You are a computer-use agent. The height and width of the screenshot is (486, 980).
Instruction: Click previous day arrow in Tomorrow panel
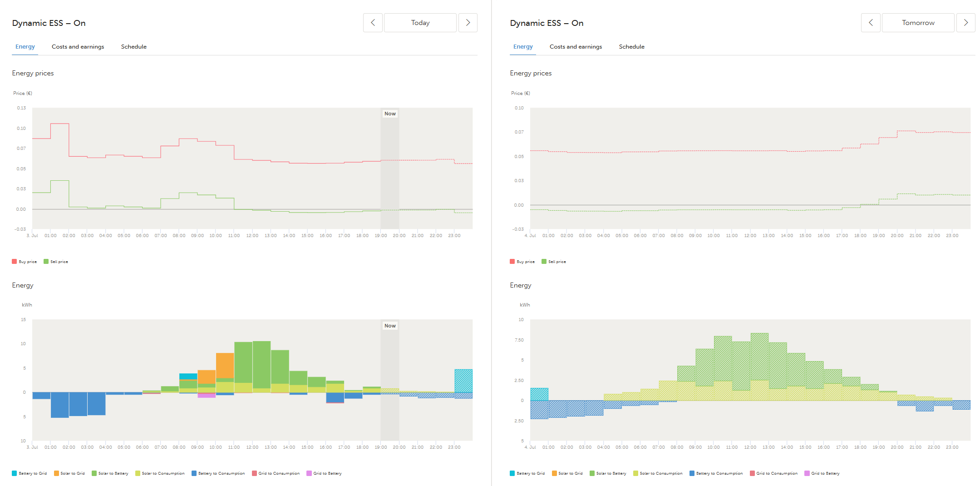pyautogui.click(x=871, y=23)
